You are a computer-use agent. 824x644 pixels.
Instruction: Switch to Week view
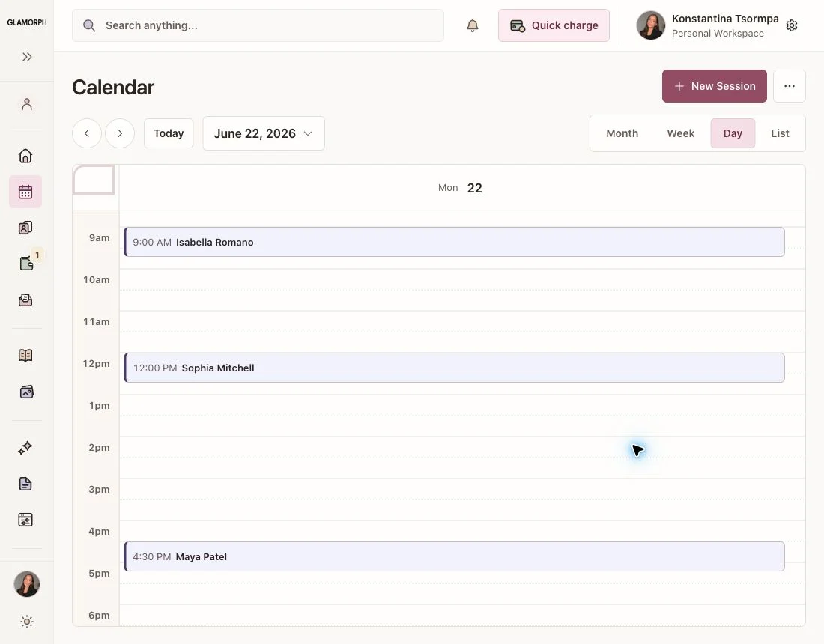(680, 133)
